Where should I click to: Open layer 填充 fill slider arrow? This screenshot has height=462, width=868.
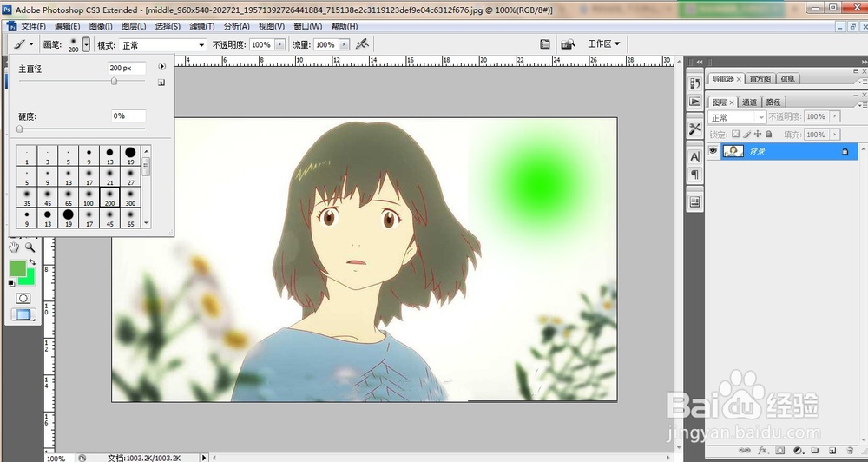point(835,134)
